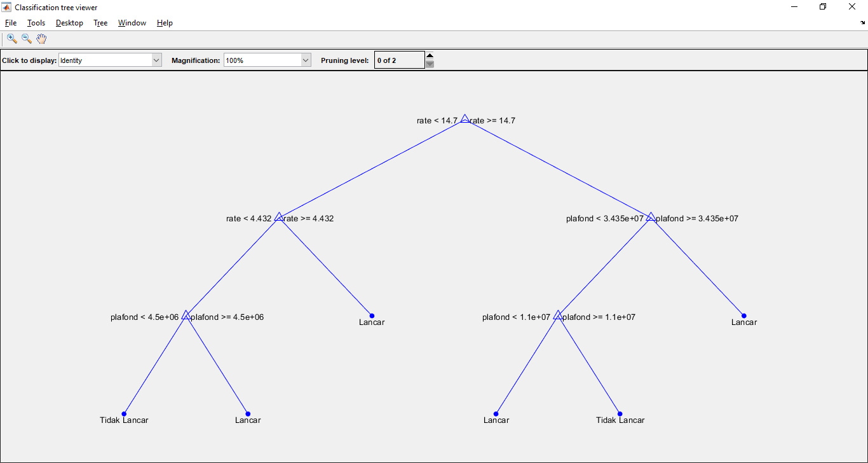This screenshot has height=463, width=868.
Task: Click the Lancar leaf under rate >= 4.432
Action: (372, 316)
